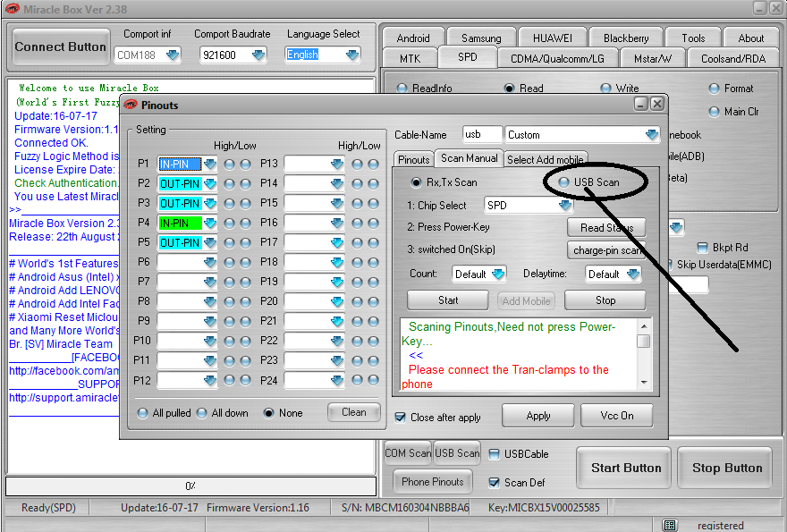Open the P24 pin dropdown
This screenshot has height=532, width=787.
337,380
